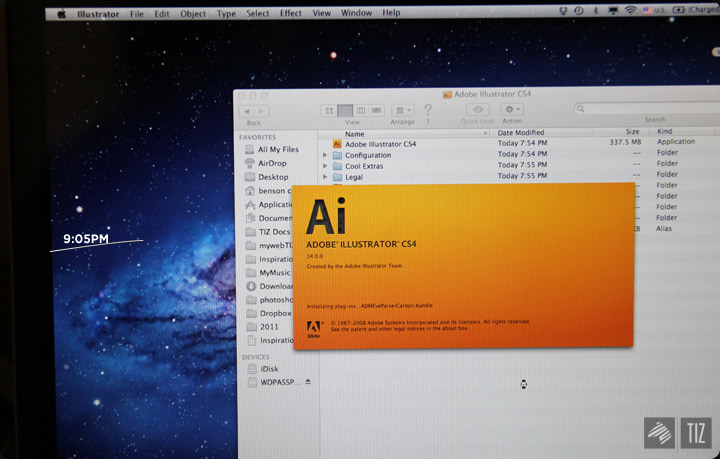Viewport: 720px width, 459px height.
Task: Click the Wi-Fi icon in menu bar
Action: click(x=631, y=11)
